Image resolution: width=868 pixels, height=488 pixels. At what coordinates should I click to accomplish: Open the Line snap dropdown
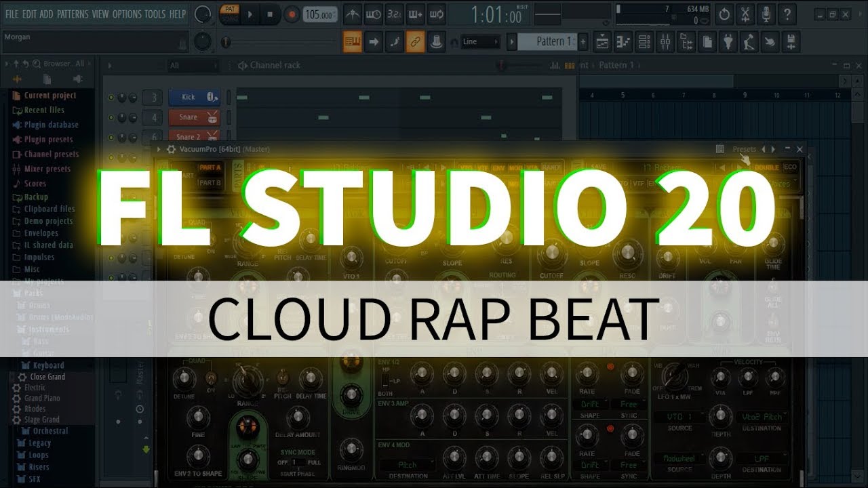[x=479, y=41]
